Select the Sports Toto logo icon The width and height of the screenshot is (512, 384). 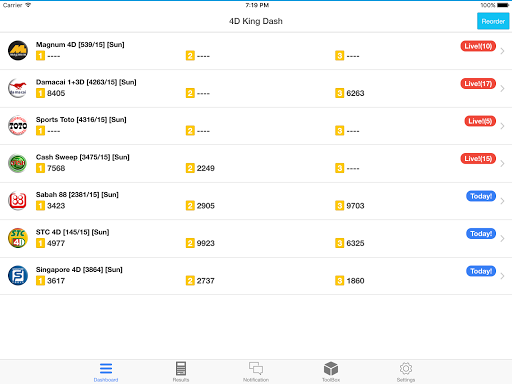(x=18, y=126)
